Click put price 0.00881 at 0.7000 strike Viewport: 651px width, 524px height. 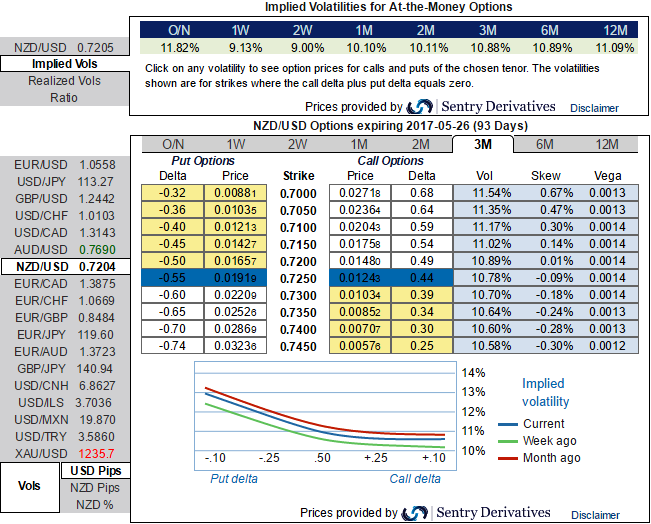235,193
